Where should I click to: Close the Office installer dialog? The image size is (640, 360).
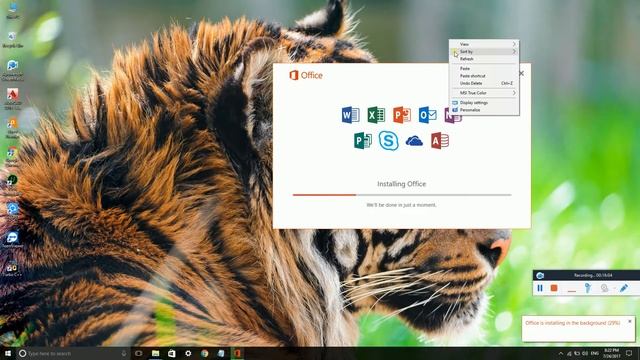(521, 73)
